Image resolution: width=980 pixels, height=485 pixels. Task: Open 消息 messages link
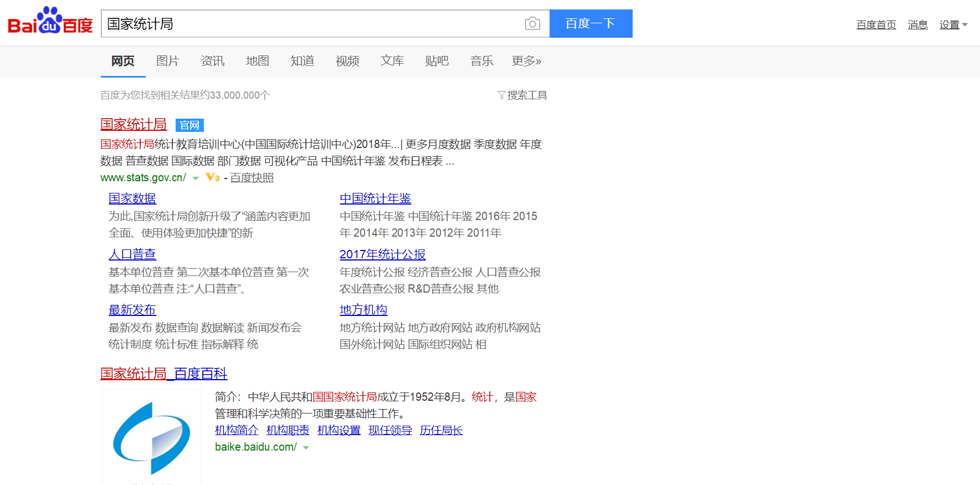(x=917, y=24)
